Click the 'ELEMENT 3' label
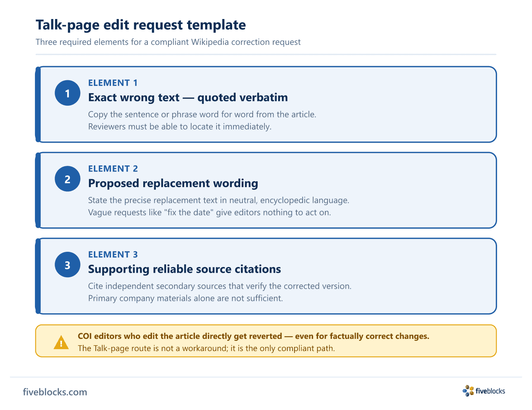 click(x=113, y=255)
